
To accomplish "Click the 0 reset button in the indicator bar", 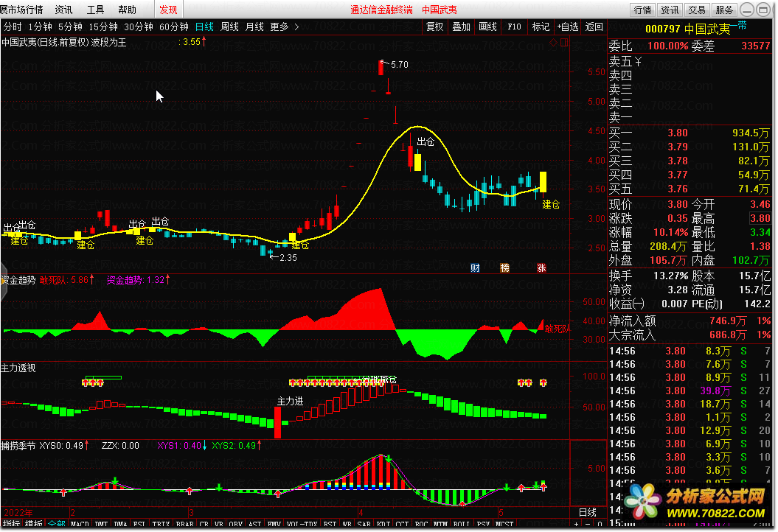I will (x=600, y=524).
